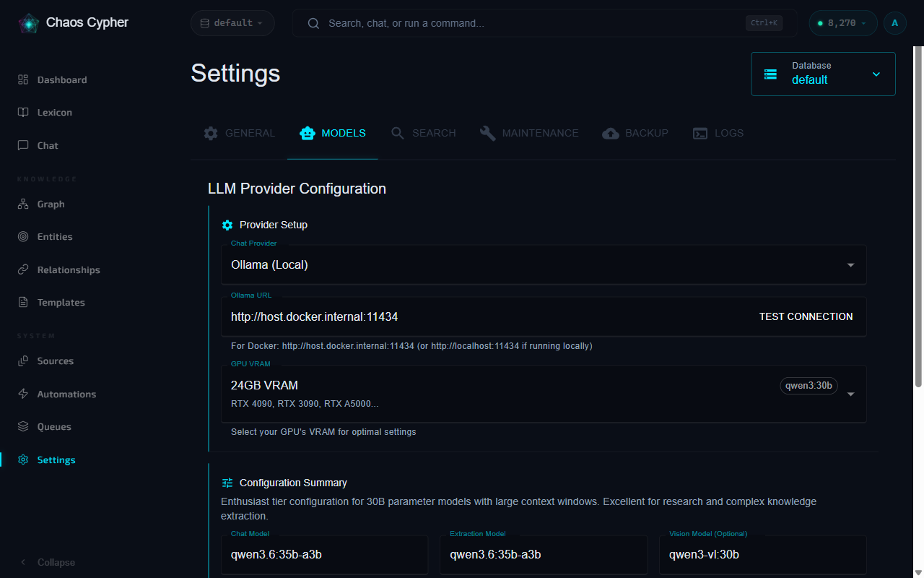Click the Templates document icon
The width and height of the screenshot is (924, 578).
click(x=23, y=303)
